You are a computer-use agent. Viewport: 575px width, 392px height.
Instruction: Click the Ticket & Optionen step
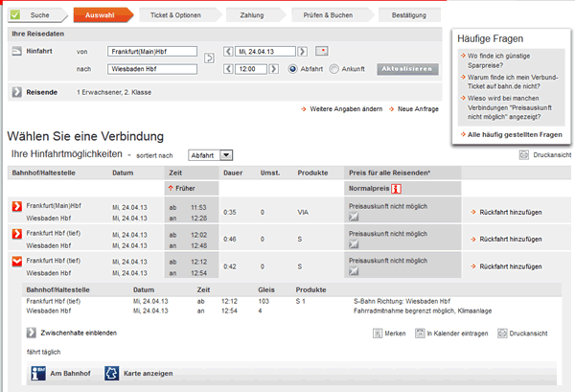[175, 15]
